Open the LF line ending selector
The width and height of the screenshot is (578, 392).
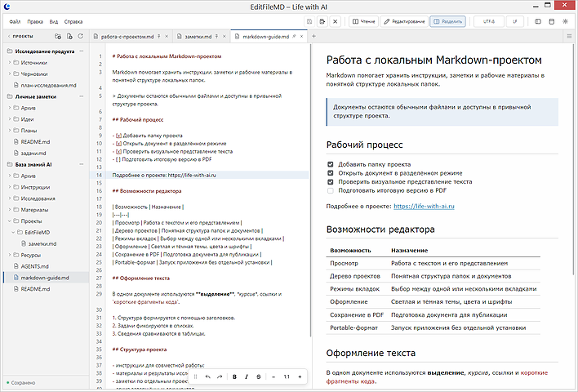[x=515, y=21]
